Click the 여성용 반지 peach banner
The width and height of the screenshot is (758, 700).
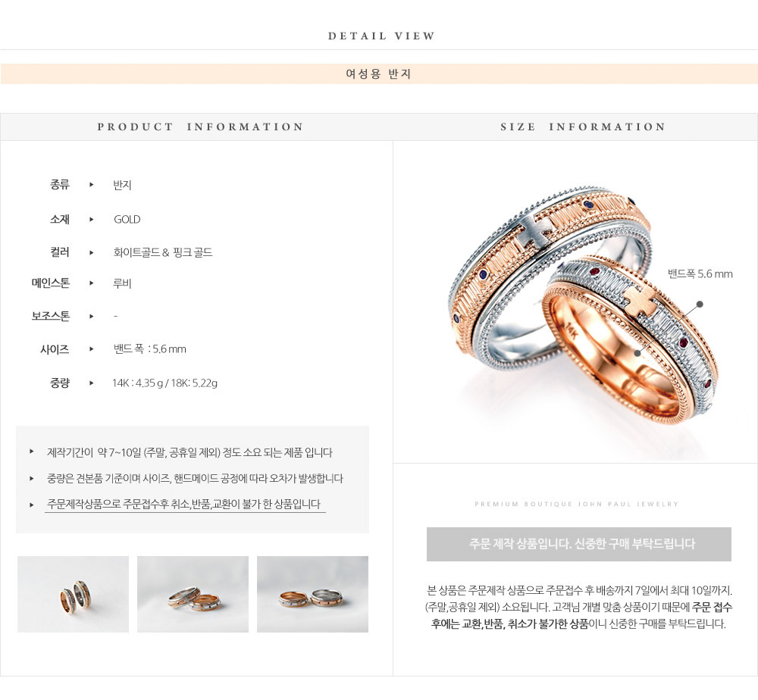[x=379, y=74]
